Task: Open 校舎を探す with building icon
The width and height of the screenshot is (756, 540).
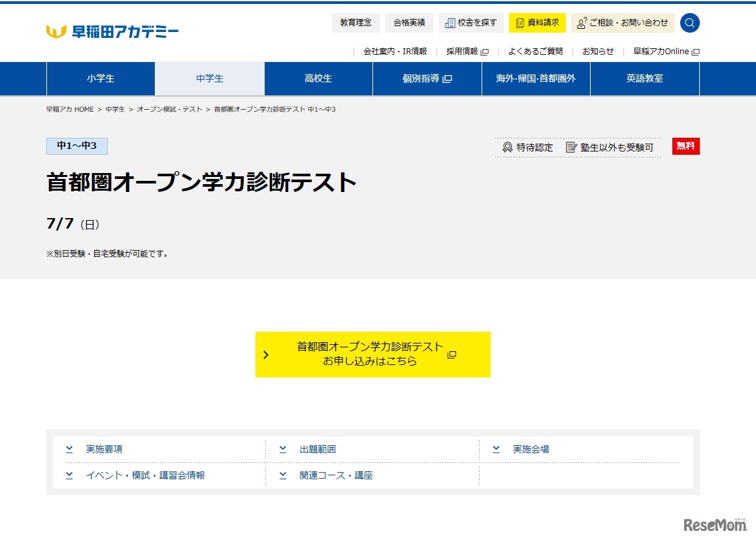Action: [x=470, y=23]
